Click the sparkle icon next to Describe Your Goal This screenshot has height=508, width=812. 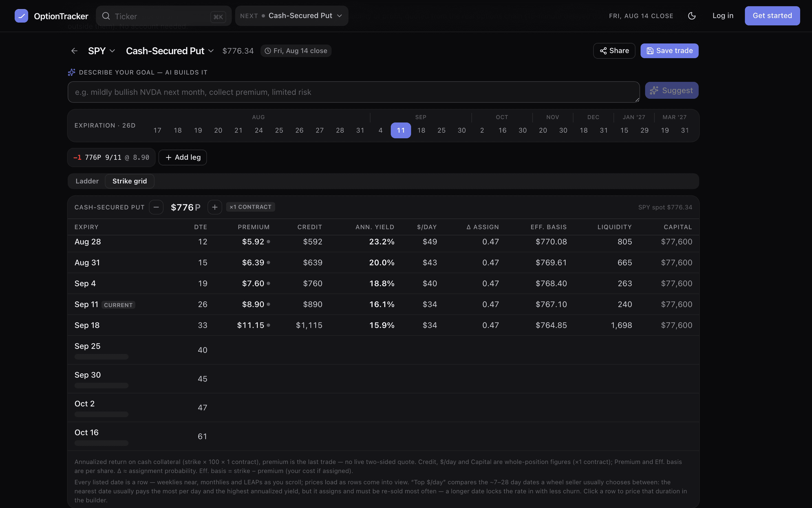point(71,72)
